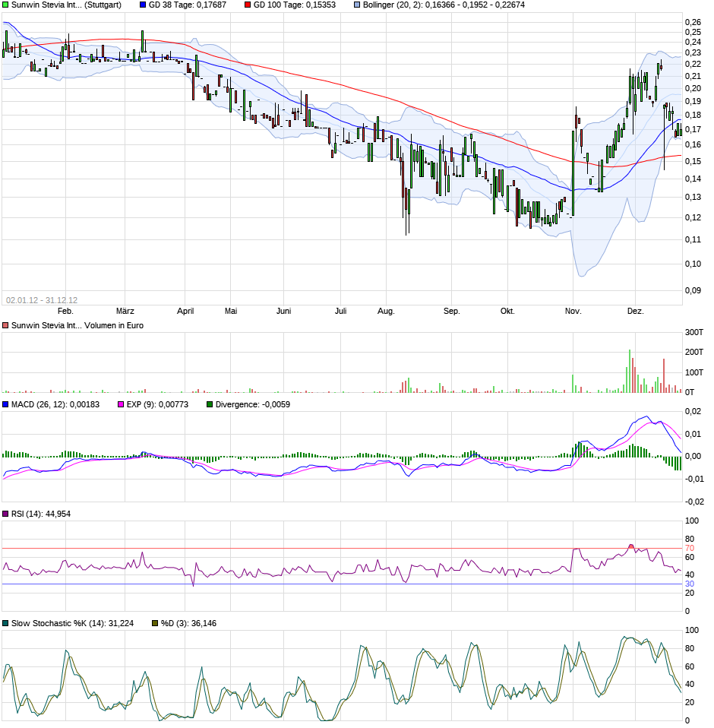Screen dimensions: 714x728
Task: Click the 100T volume axis value
Action: pyautogui.click(x=694, y=372)
